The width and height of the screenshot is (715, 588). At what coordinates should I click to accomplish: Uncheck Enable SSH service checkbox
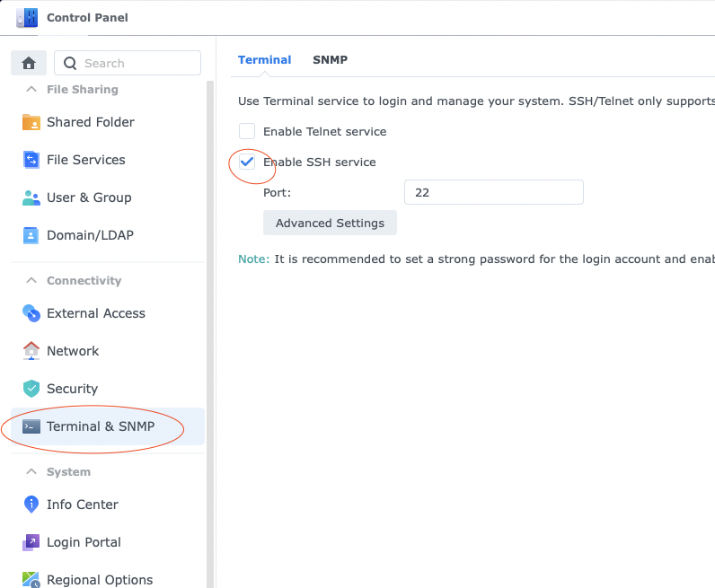coord(247,162)
